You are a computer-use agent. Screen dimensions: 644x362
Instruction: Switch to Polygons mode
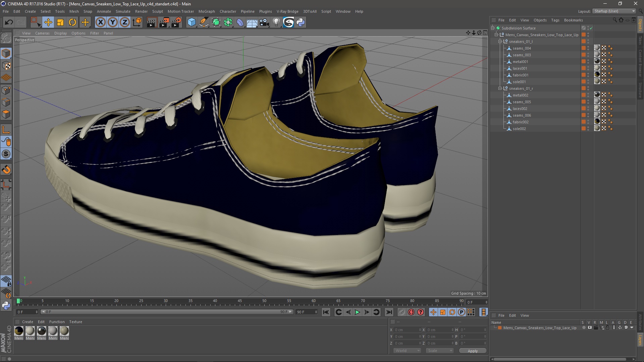click(6, 114)
